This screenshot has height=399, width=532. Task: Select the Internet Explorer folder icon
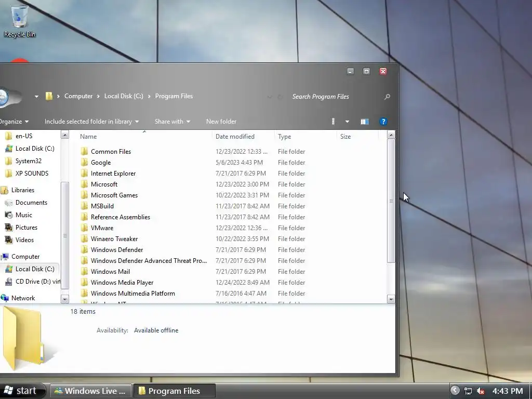click(85, 173)
